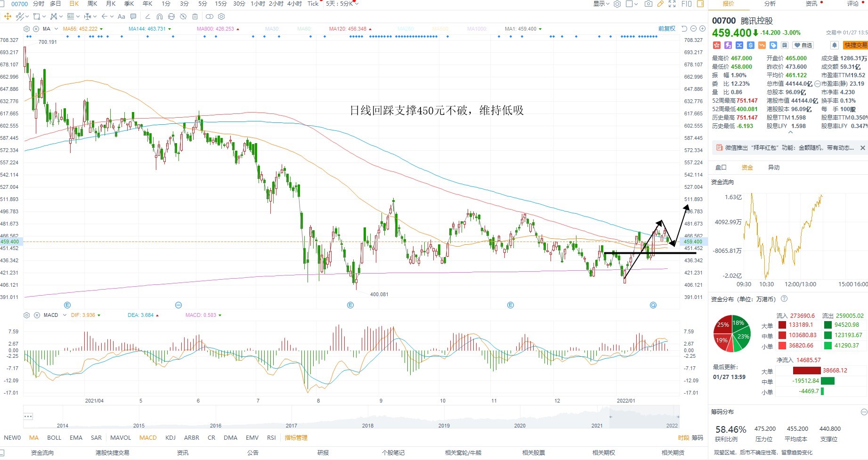The height and width of the screenshot is (460, 868).
Task: Collapse the quote details chevron
Action: pos(790,133)
